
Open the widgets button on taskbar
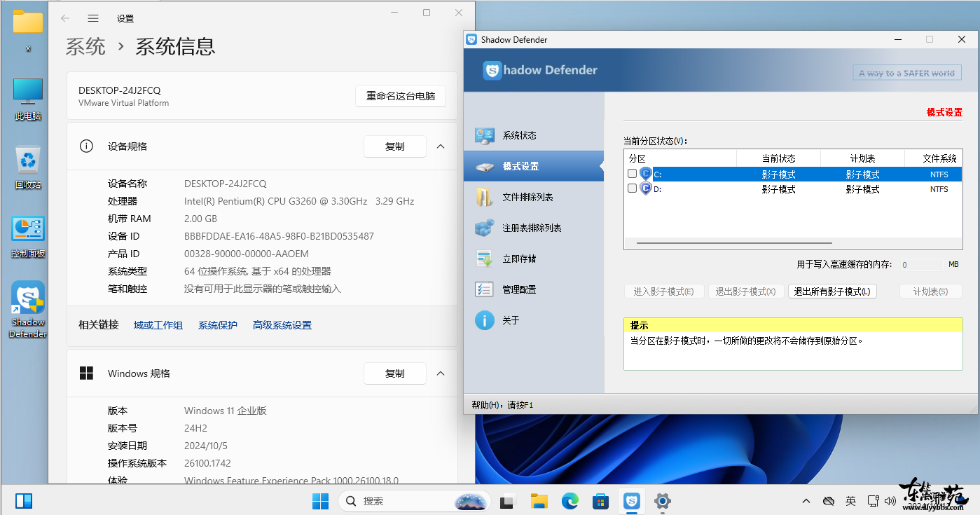click(24, 501)
